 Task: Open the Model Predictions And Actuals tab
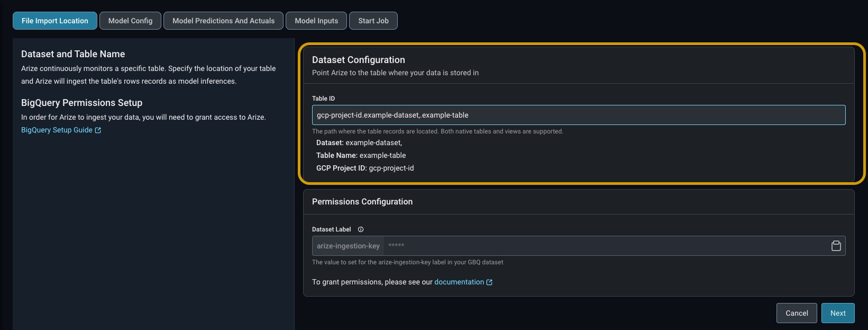coord(223,21)
